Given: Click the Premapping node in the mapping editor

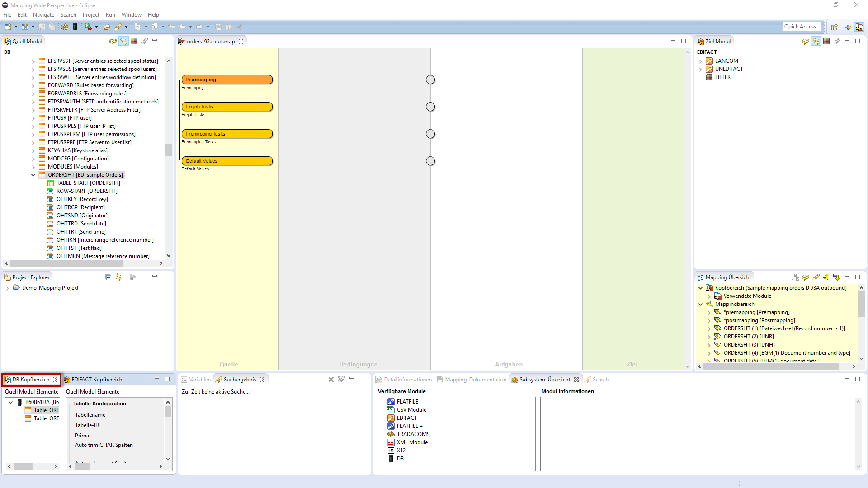Looking at the screenshot, I should coord(227,80).
